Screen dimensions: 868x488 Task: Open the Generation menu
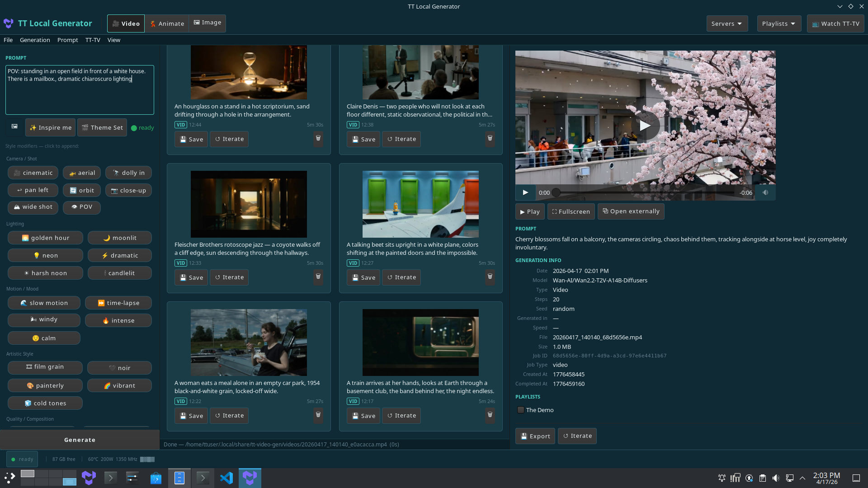tap(35, 40)
